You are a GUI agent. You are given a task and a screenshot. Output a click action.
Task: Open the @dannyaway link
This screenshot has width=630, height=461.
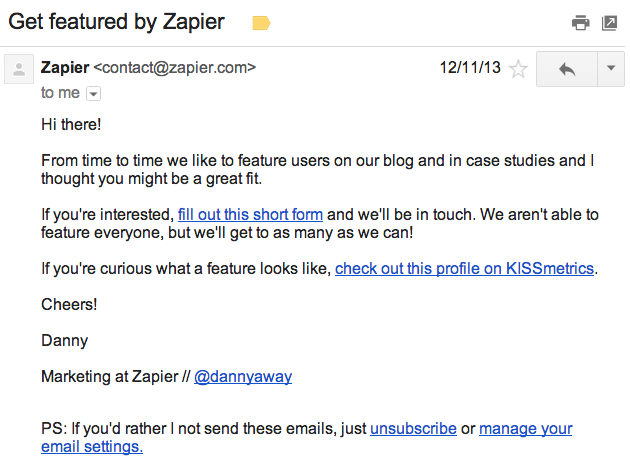pyautogui.click(x=243, y=377)
